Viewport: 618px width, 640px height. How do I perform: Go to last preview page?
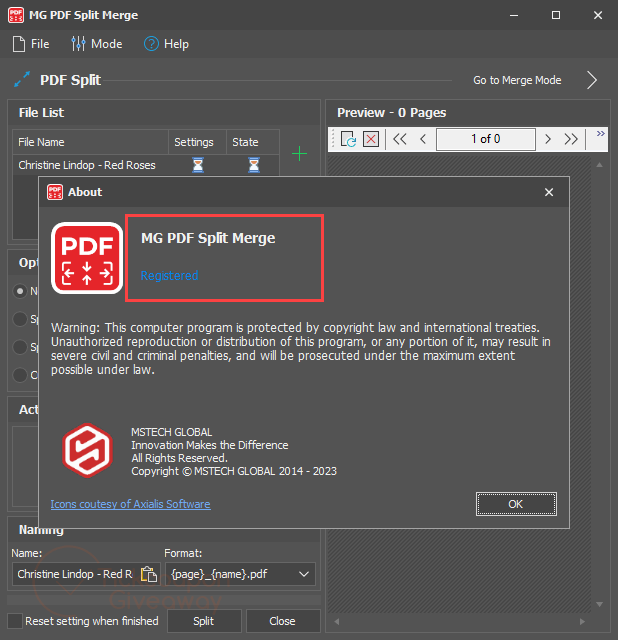[571, 139]
